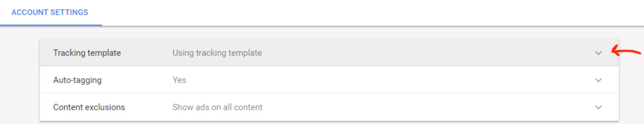Click the 'Using tracking template' value text
Viewport: 644px width, 124px height.
[217, 53]
